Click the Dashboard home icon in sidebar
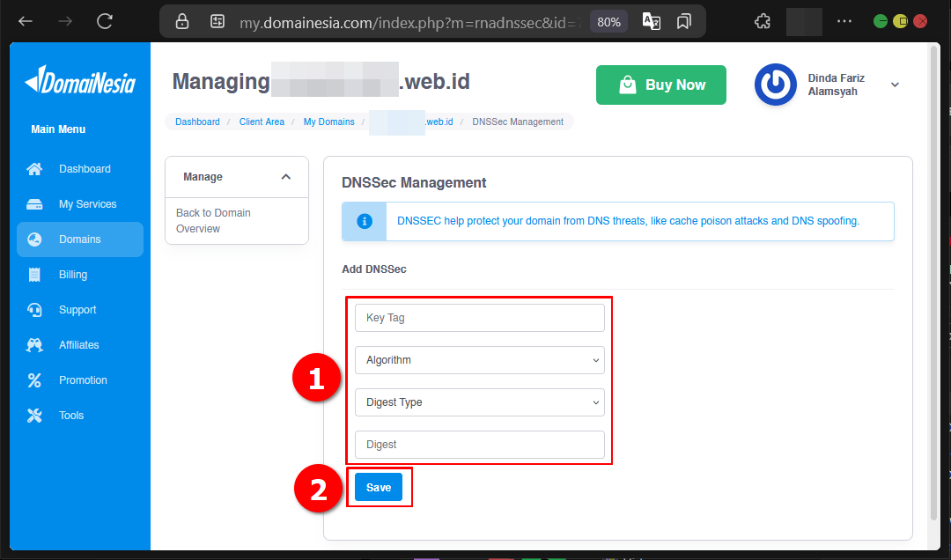 34,169
